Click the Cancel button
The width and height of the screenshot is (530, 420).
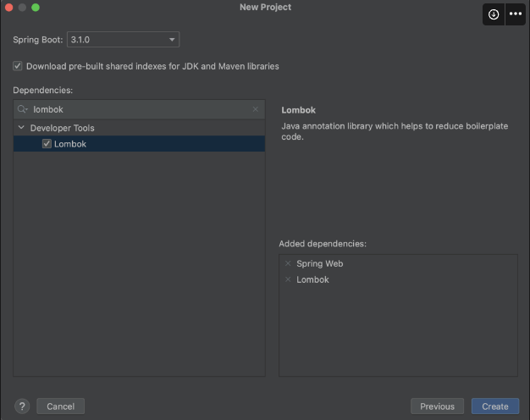click(60, 406)
